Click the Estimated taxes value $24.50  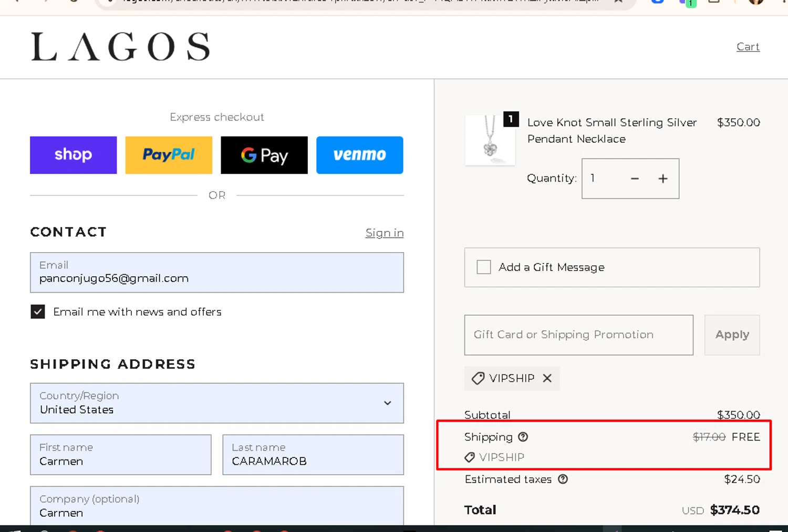pos(742,479)
